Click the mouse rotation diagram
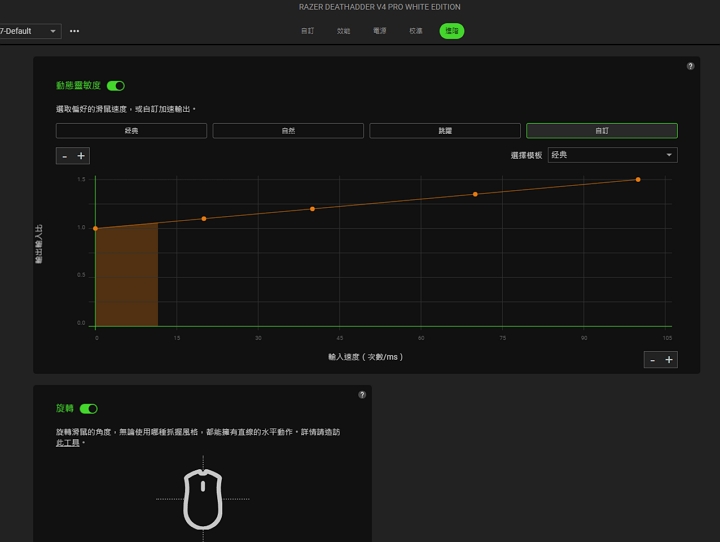The height and width of the screenshot is (542, 720). tap(203, 499)
